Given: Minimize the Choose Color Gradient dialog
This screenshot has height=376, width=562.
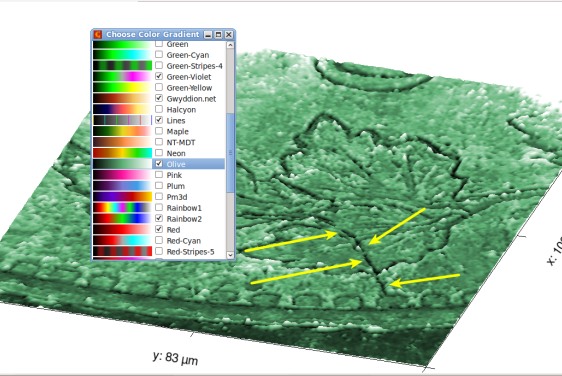Looking at the screenshot, I should pyautogui.click(x=208, y=35).
